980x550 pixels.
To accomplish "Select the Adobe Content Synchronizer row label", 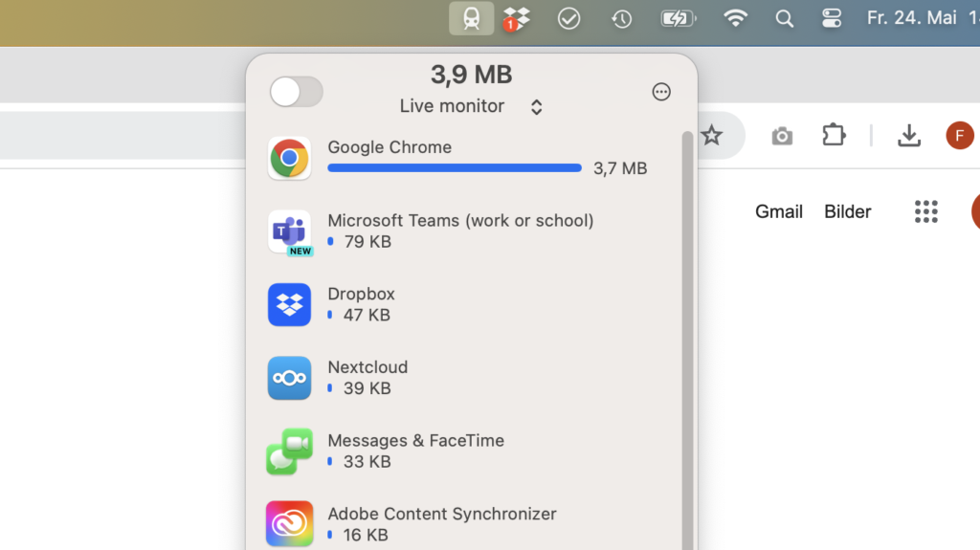I will pos(442,514).
